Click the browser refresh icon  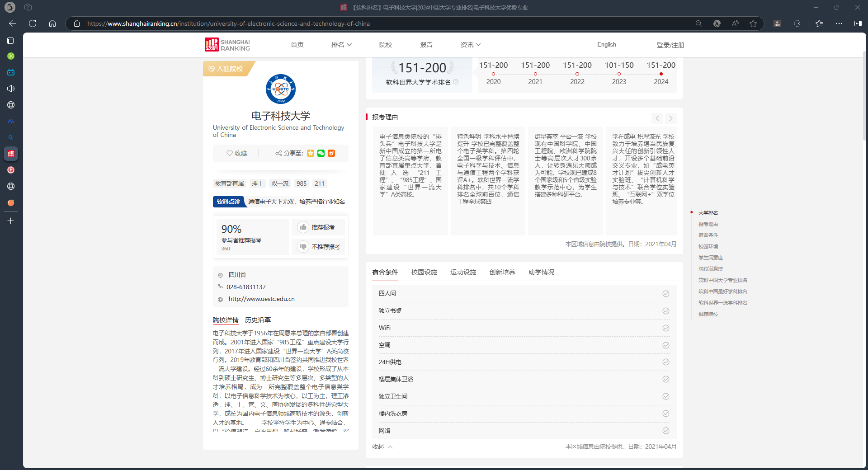(x=33, y=23)
